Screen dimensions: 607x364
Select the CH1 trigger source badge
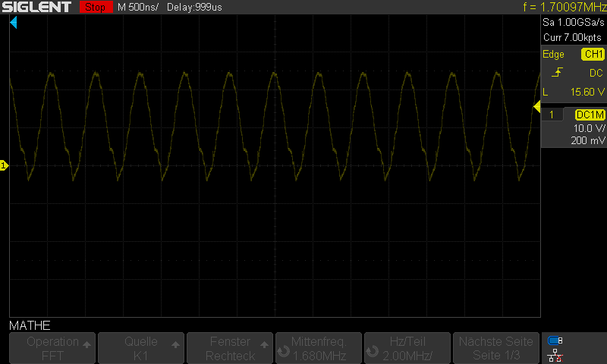(593, 54)
